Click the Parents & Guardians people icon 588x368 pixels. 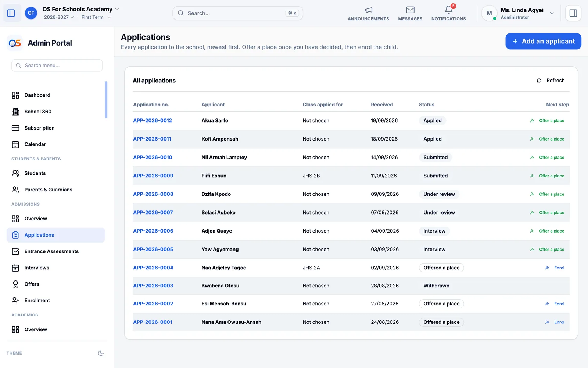click(15, 190)
